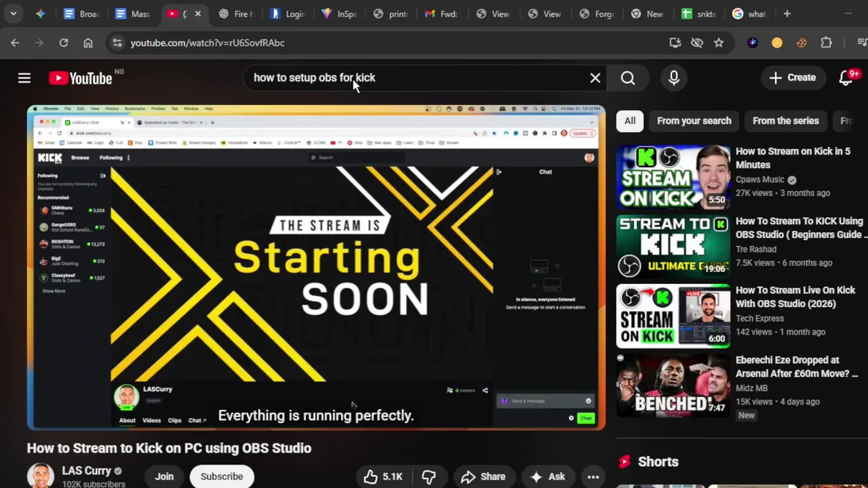
Task: Open the How To Stream Live On Kick title
Action: click(795, 297)
